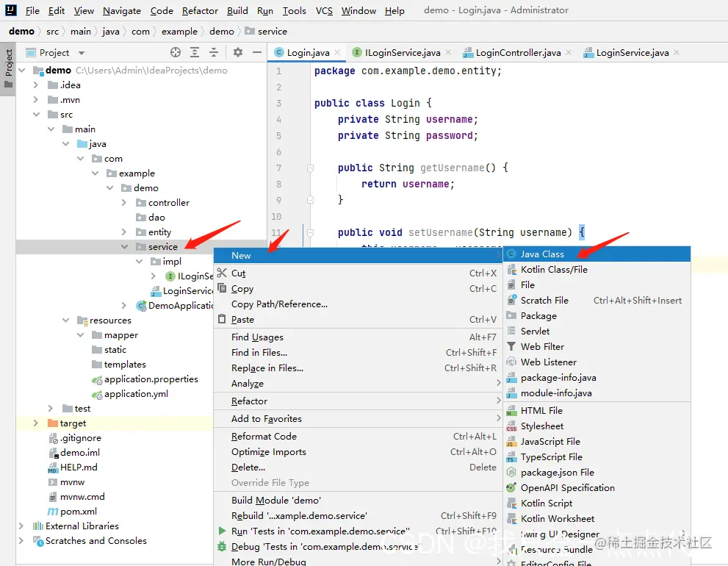Select Servlet in New submenu
The height and width of the screenshot is (566, 728).
click(597, 332)
